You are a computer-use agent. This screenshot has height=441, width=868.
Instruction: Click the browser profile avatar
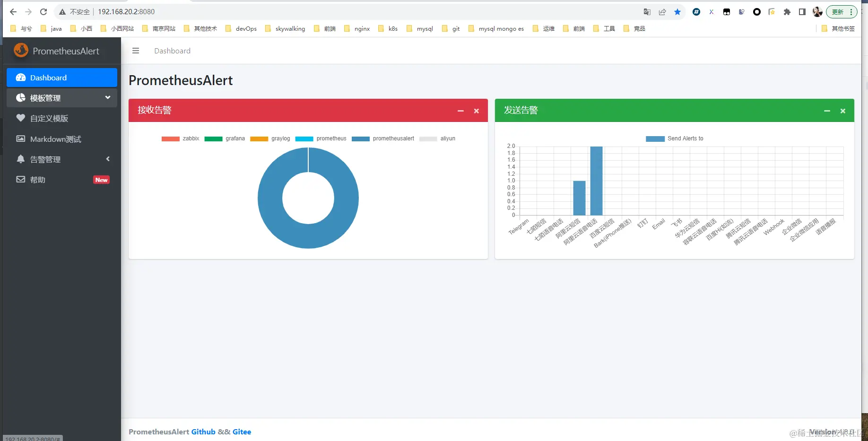[817, 12]
